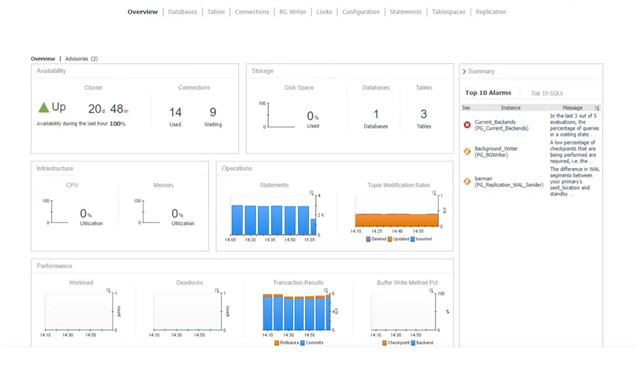
Task: Open the Buffer Write Method Pct options icon
Action: coord(431,290)
